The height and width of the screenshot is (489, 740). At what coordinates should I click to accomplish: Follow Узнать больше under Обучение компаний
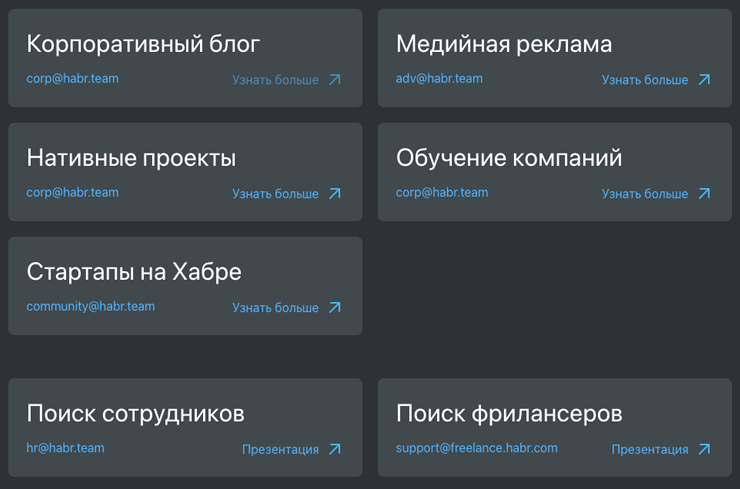click(x=644, y=194)
